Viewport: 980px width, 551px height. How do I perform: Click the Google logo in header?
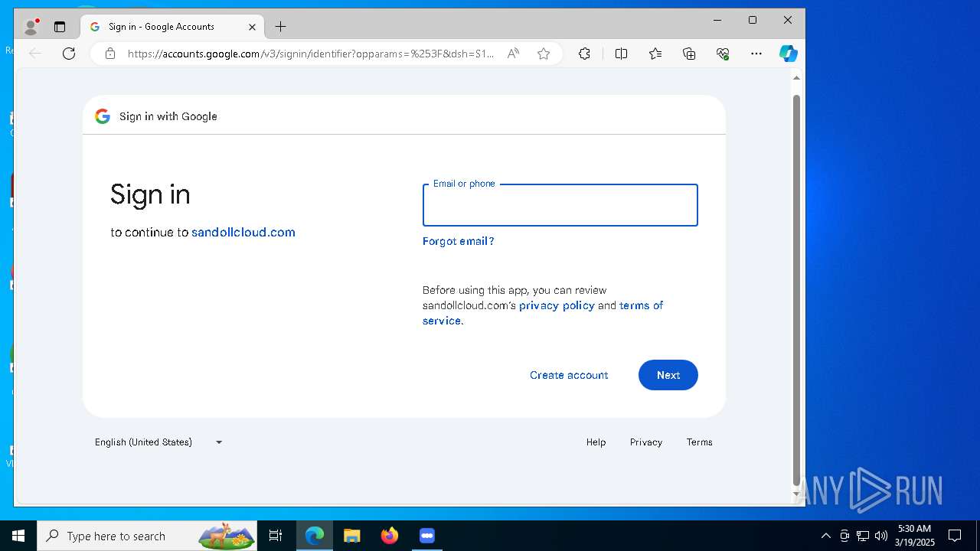[x=103, y=116]
